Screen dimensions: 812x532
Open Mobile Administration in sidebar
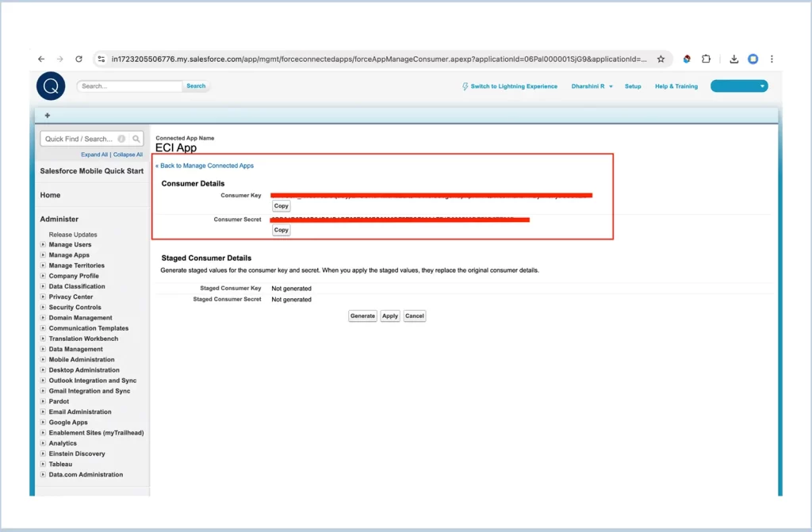pos(82,359)
